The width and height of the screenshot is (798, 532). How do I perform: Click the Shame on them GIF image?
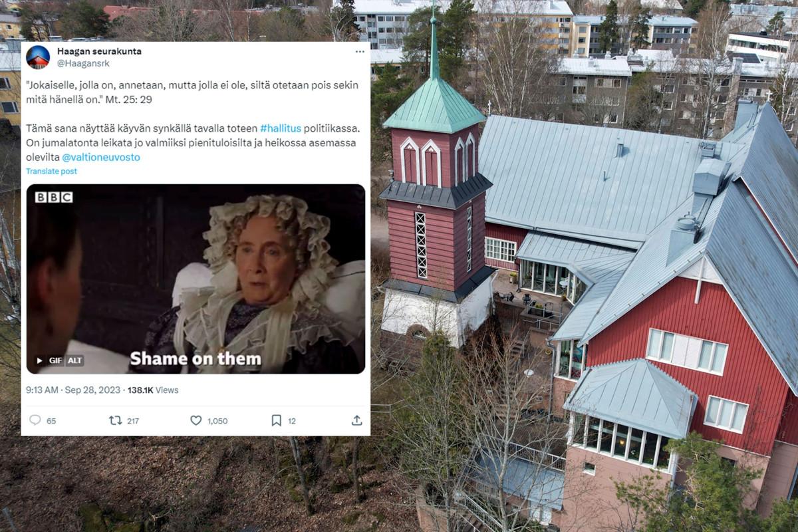(x=196, y=279)
